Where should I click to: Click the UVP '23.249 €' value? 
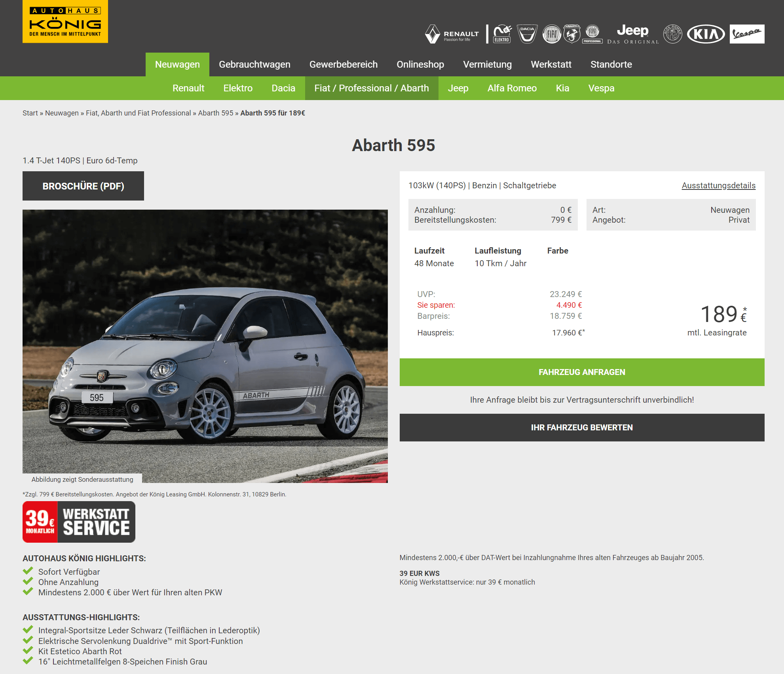click(566, 294)
